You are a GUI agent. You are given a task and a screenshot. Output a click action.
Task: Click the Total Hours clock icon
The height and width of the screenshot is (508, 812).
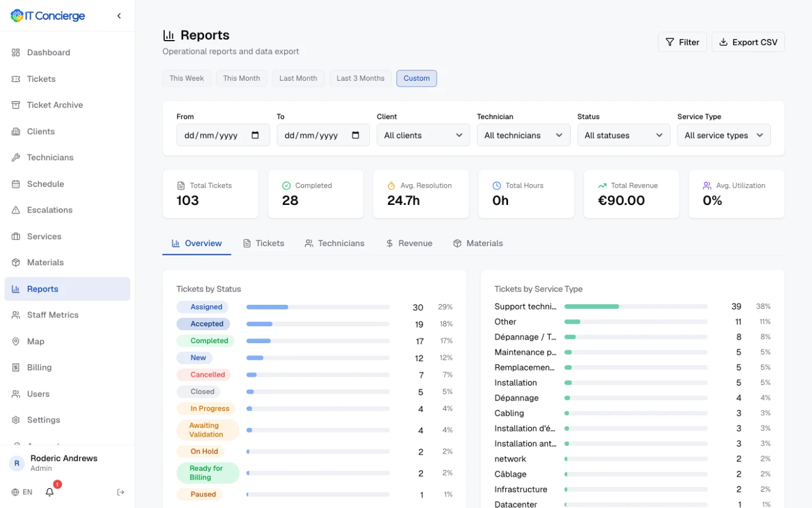click(x=496, y=186)
